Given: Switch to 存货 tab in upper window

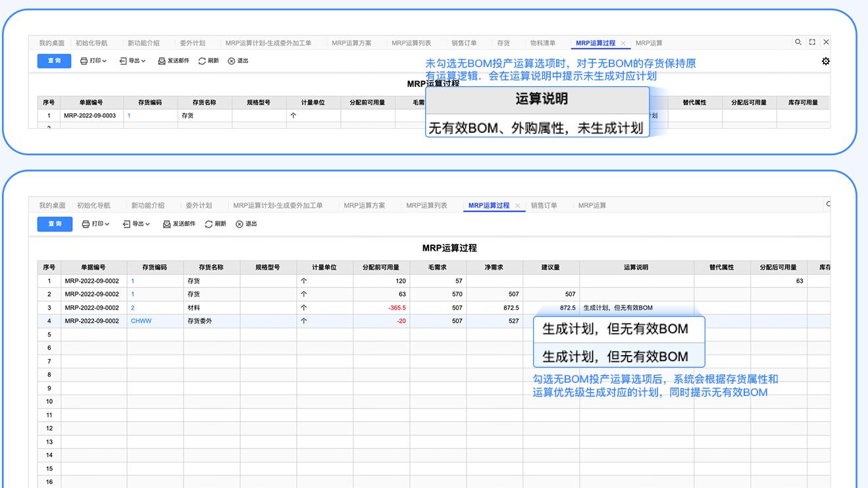Looking at the screenshot, I should [503, 43].
